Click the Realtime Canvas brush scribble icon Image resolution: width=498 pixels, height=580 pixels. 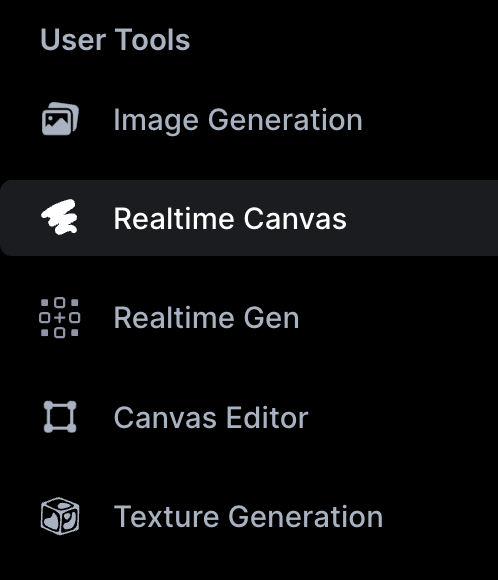60,218
